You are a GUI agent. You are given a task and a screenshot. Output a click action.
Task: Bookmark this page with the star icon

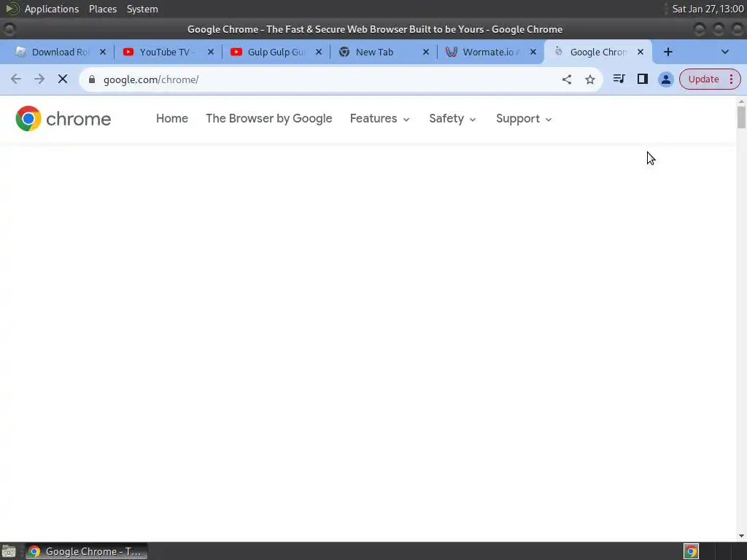click(x=589, y=79)
